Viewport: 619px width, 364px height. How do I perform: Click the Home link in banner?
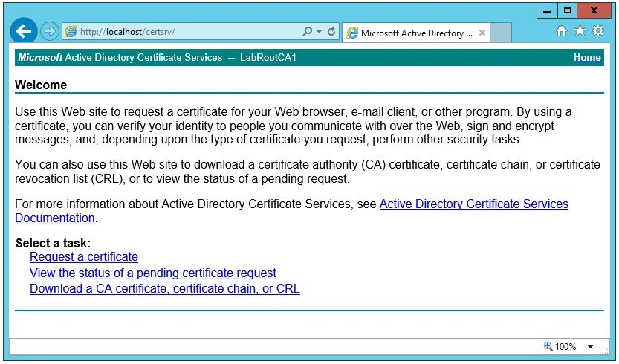(x=587, y=58)
